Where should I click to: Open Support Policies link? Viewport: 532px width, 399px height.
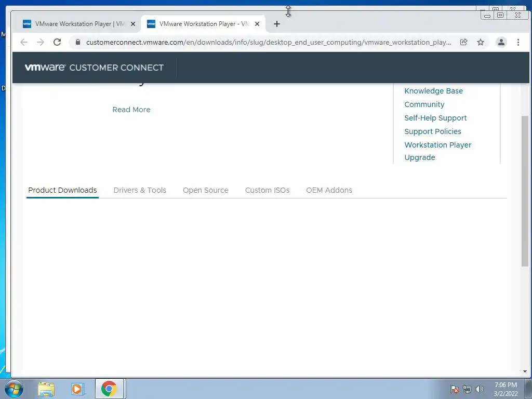[433, 131]
